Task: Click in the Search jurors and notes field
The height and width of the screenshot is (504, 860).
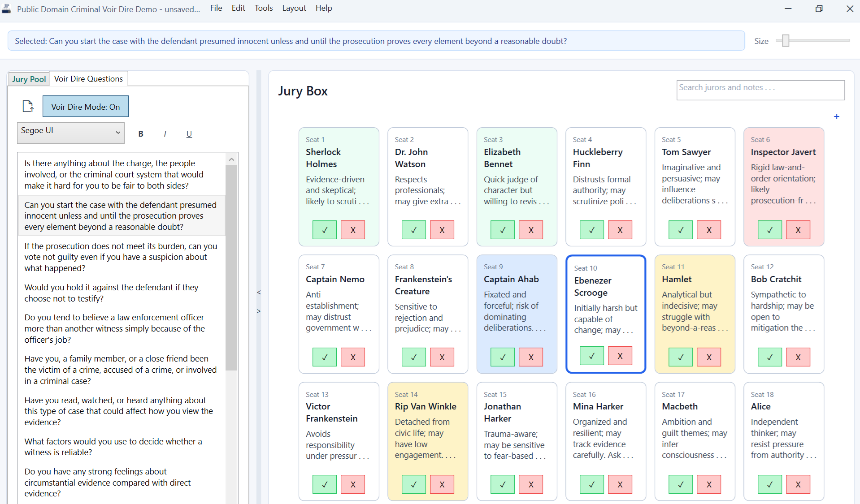Action: (x=760, y=90)
